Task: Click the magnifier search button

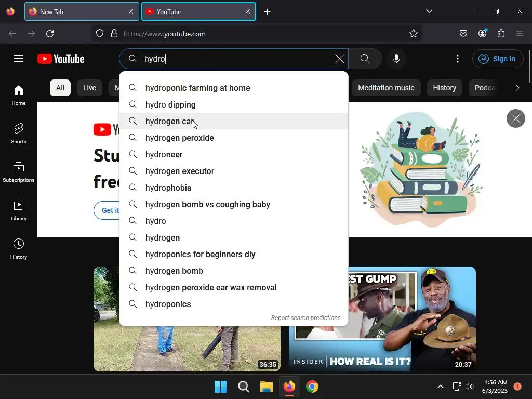Action: (x=365, y=59)
